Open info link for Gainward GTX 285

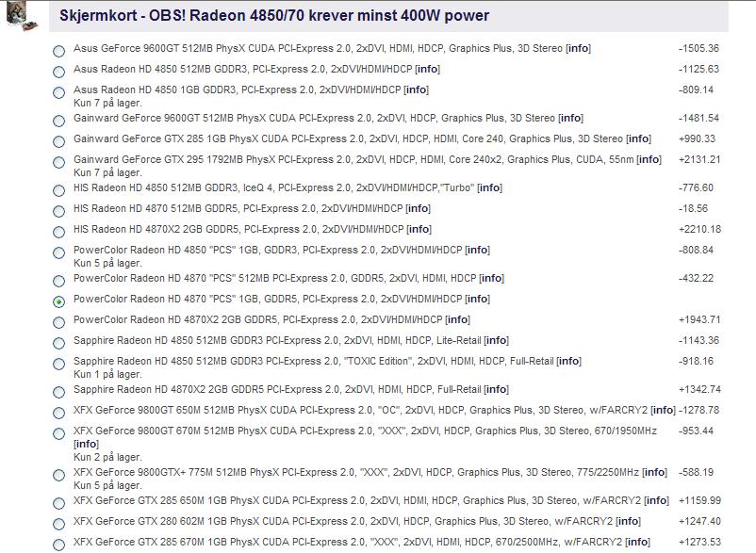(639, 138)
